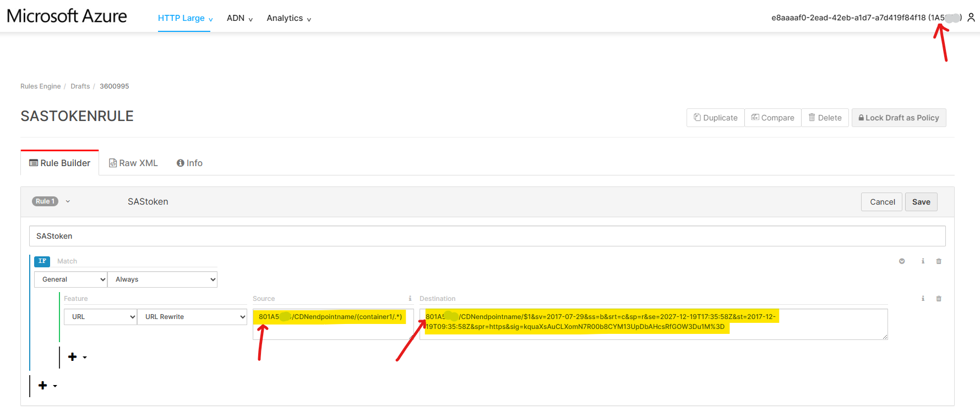Show info for the Match condition row
Screen dimensions: 980x412
point(923,261)
